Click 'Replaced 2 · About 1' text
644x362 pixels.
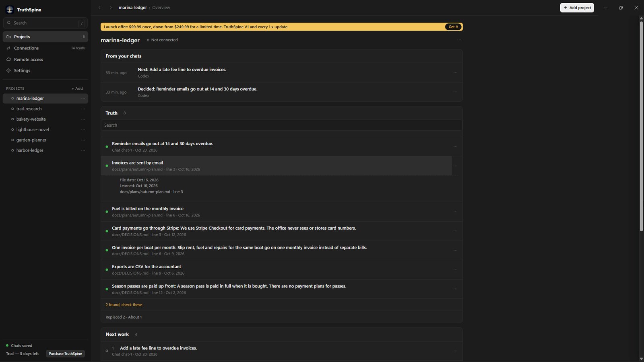(124, 317)
